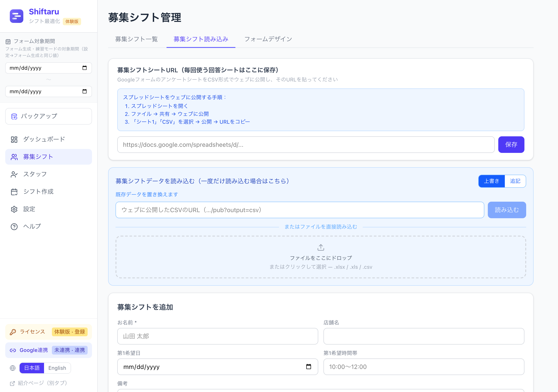This screenshot has height=392, width=558.
Task: Select 上書き overwrite mode
Action: (491, 181)
